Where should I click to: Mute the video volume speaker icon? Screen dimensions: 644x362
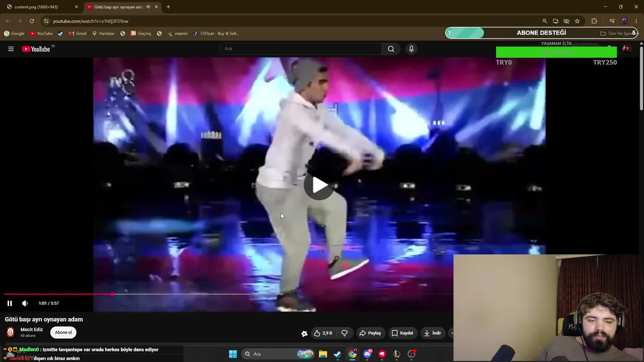pos(25,303)
